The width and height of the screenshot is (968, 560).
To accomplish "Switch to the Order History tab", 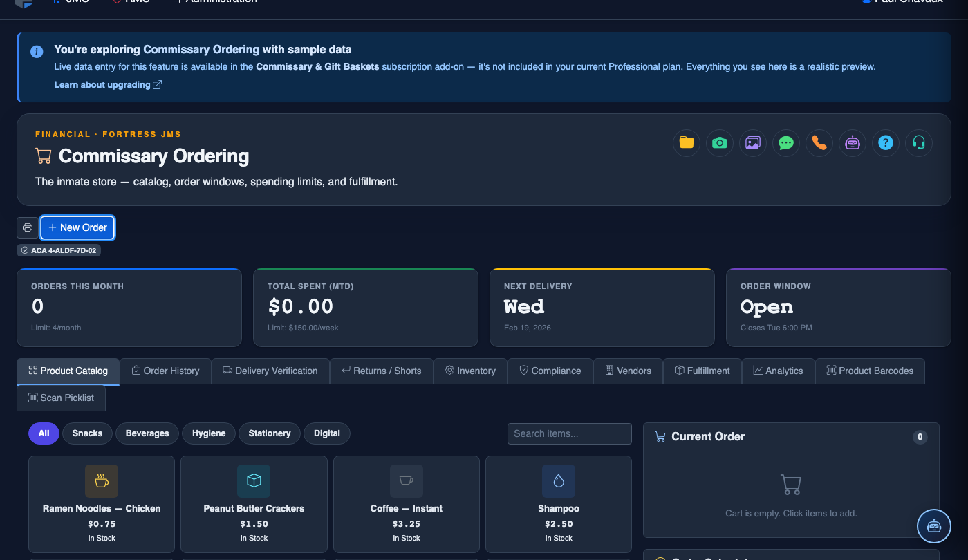I will 165,371.
